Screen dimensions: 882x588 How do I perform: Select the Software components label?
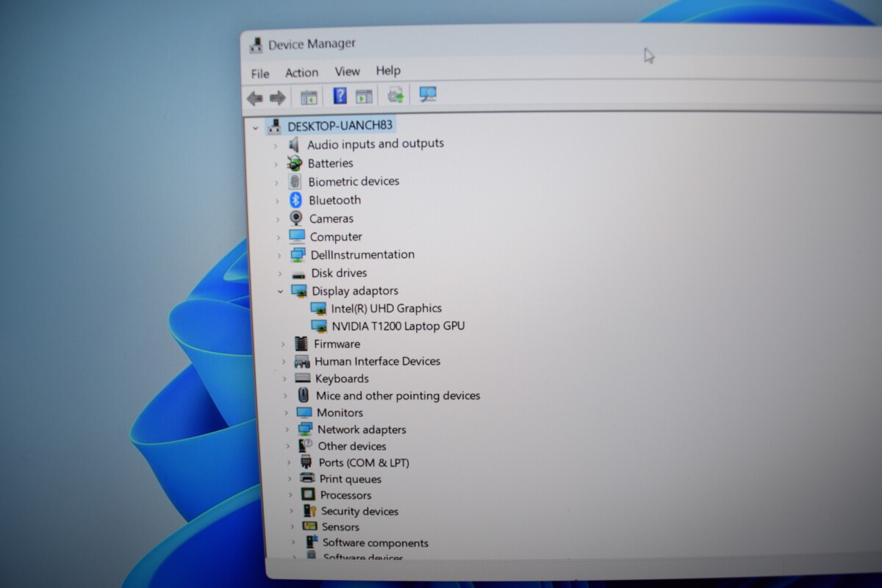tap(376, 543)
